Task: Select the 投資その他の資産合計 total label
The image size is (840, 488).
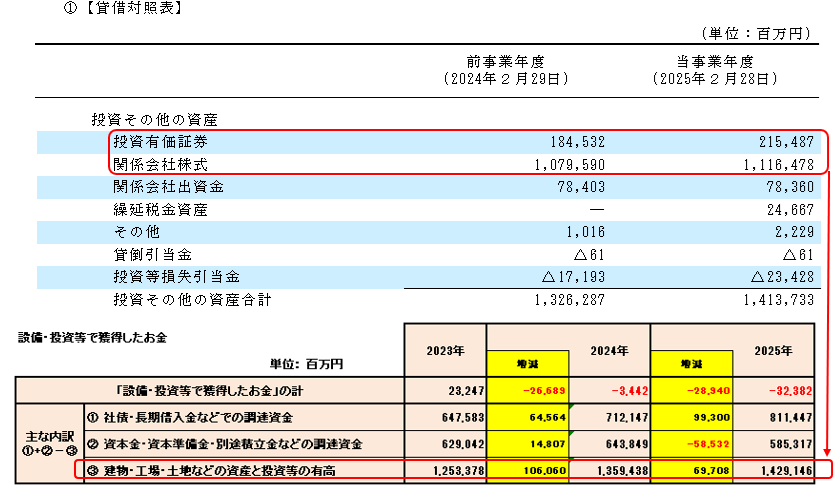Action: click(x=192, y=298)
